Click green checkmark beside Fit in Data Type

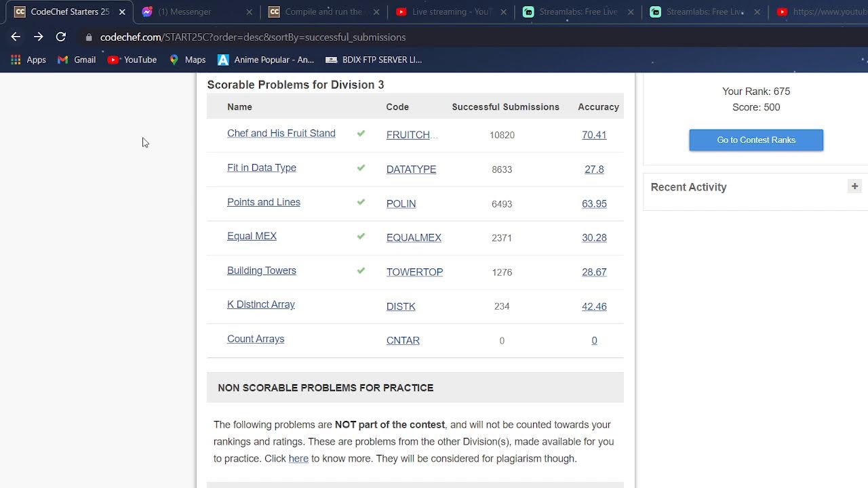361,167
